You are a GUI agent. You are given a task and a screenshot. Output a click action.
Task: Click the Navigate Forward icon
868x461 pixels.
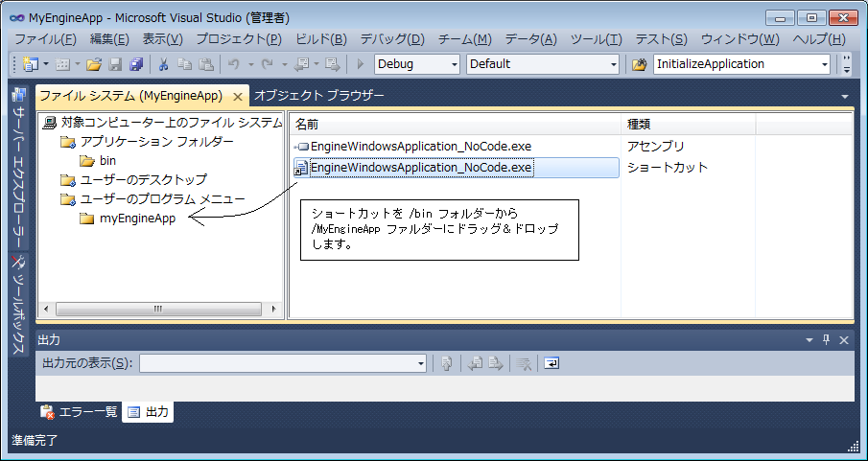pos(332,64)
